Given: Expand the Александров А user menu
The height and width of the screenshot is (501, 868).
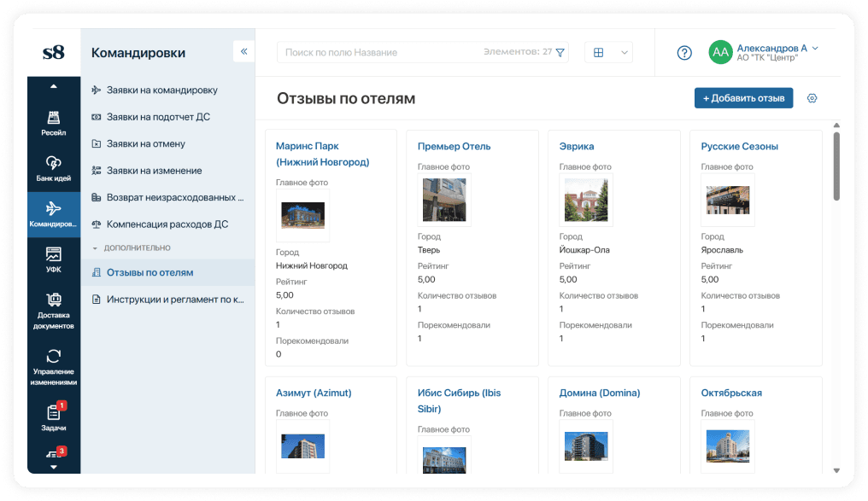Looking at the screenshot, I should (815, 48).
